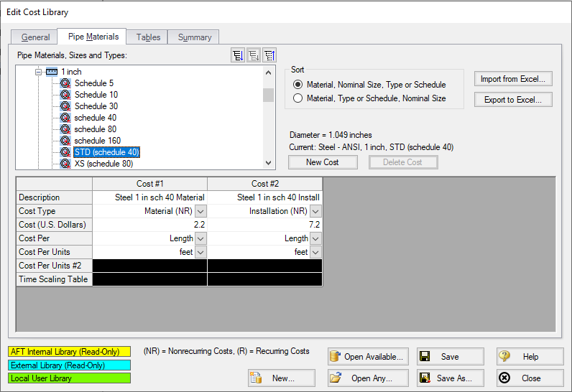Click Cost #2 description cell
Screen dimensions: 572x392
point(264,197)
